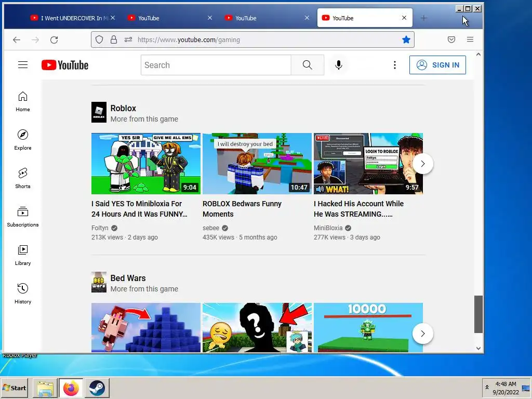Go to Home in the sidebar
Image resolution: width=532 pixels, height=399 pixels.
23,101
